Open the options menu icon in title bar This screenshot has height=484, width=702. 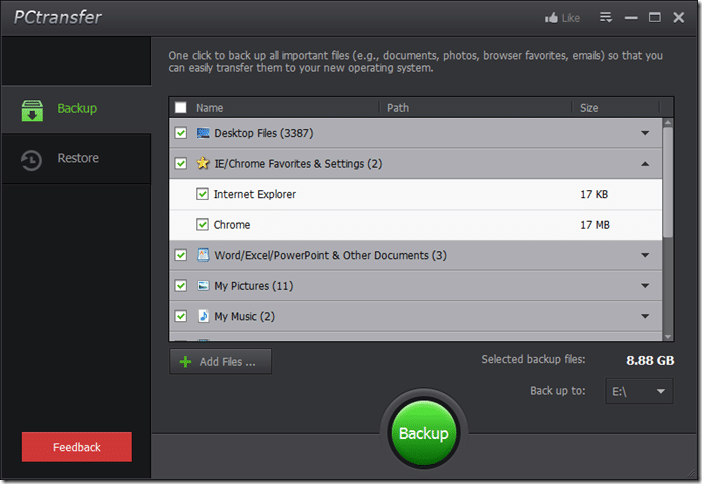(605, 17)
